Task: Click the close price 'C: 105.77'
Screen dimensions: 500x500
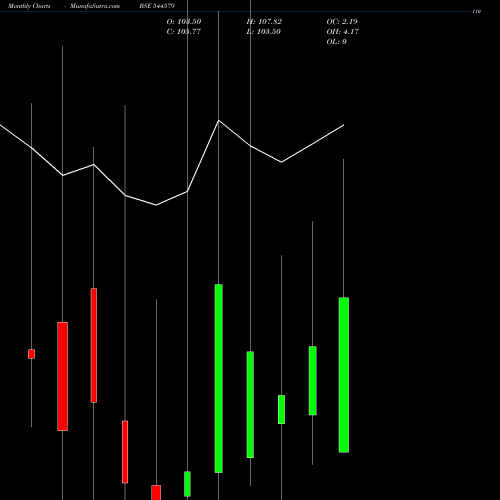Action: click(x=184, y=32)
